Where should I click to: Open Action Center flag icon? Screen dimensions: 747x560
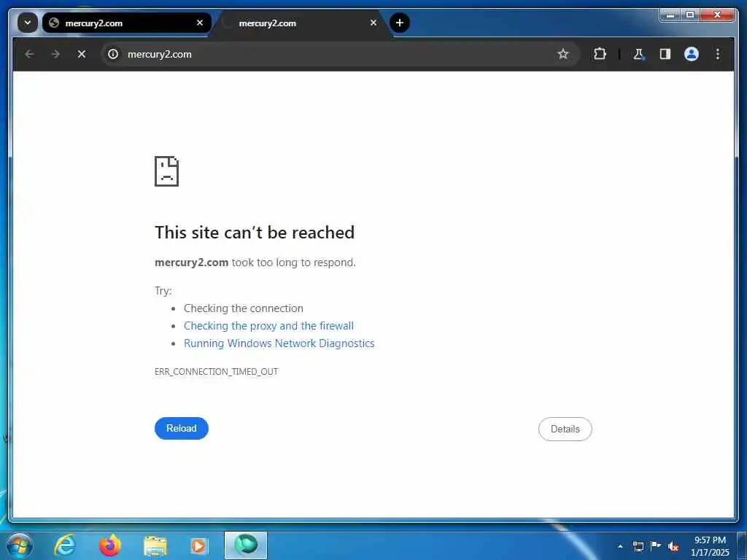656,546
